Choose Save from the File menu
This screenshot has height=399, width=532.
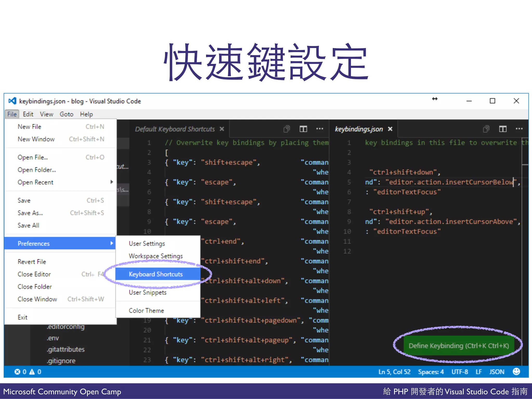61,200
